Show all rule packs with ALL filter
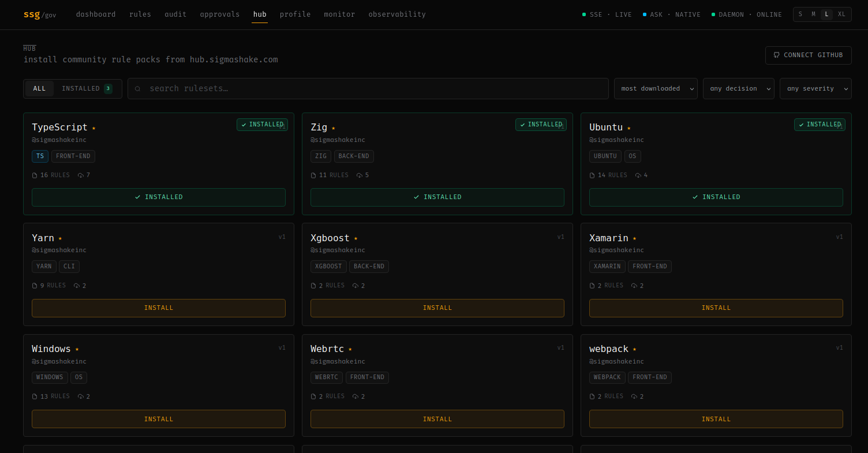Viewport: 868px width, 453px height. coord(39,88)
